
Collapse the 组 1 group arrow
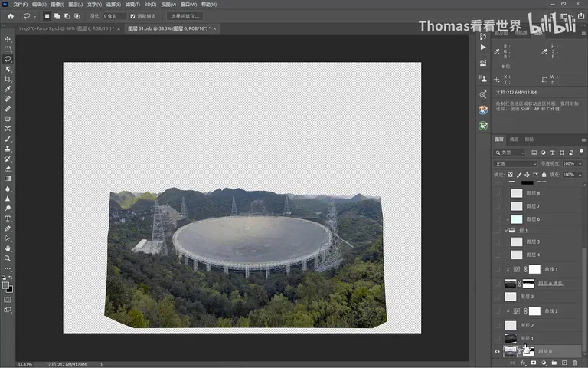pos(506,230)
